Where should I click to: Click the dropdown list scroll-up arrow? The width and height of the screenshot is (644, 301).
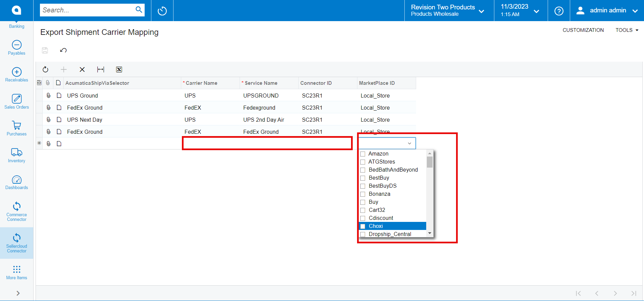tap(430, 153)
